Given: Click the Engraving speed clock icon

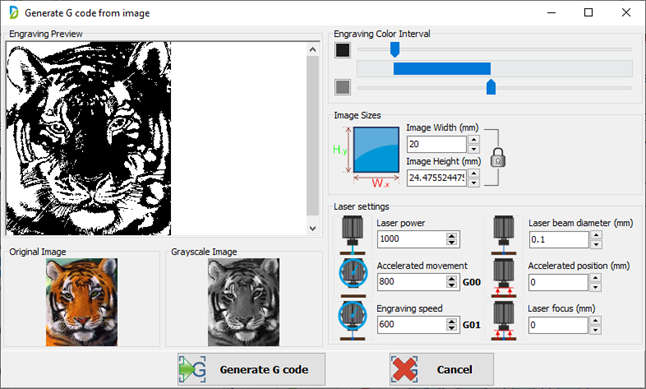Looking at the screenshot, I should click(x=353, y=320).
